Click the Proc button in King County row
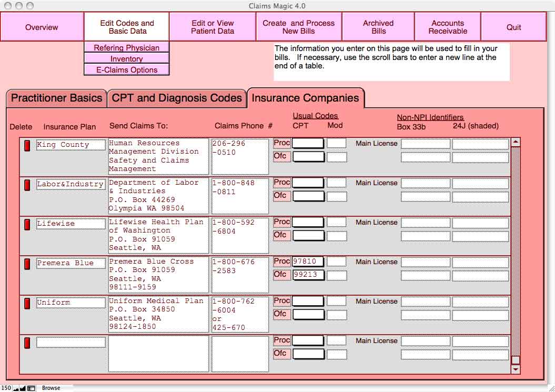The image size is (555, 392). 282,143
